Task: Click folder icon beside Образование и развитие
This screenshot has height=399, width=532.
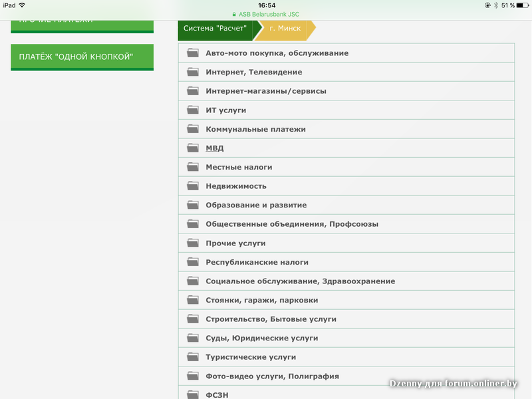Action: point(193,205)
